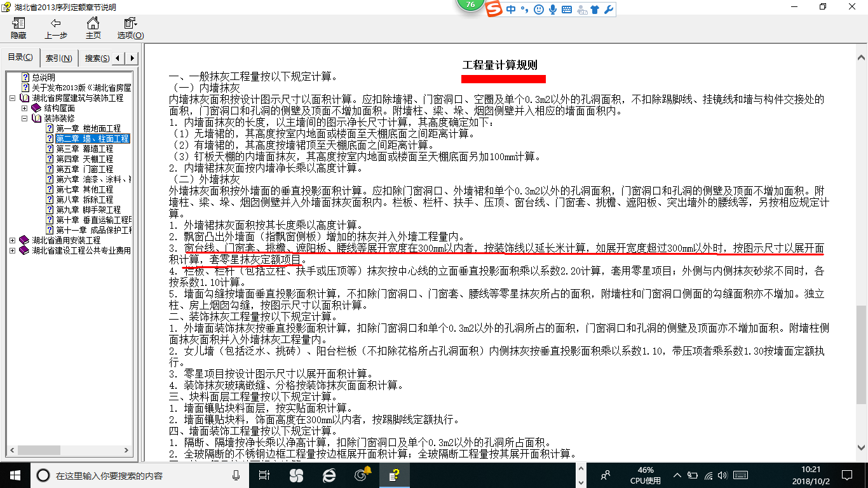Open 第十一章 成品保护工程 topic
Image resolution: width=868 pixels, height=488 pixels.
[x=93, y=230]
